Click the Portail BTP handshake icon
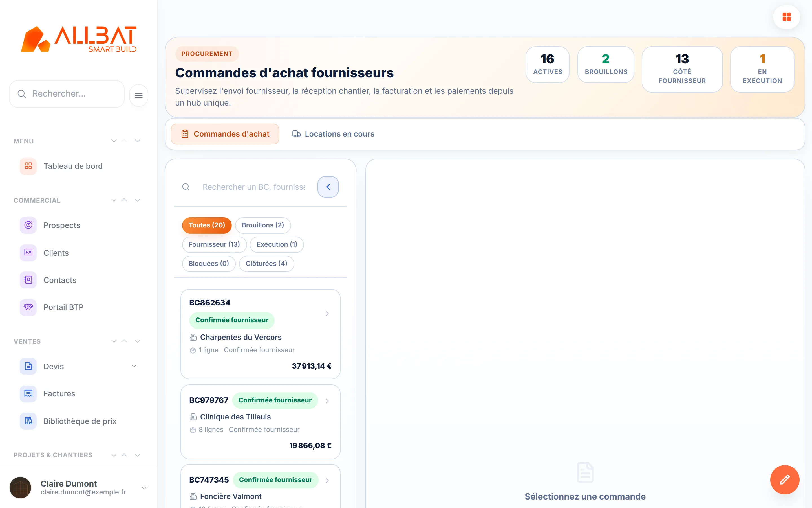 28,307
